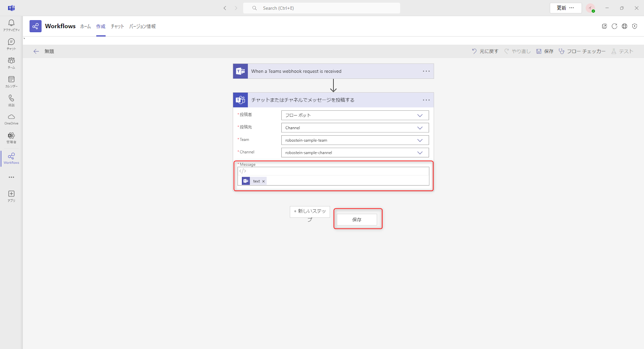644x349 pixels.
Task: Open OneDrive cloud icon in sidebar
Action: click(x=11, y=119)
